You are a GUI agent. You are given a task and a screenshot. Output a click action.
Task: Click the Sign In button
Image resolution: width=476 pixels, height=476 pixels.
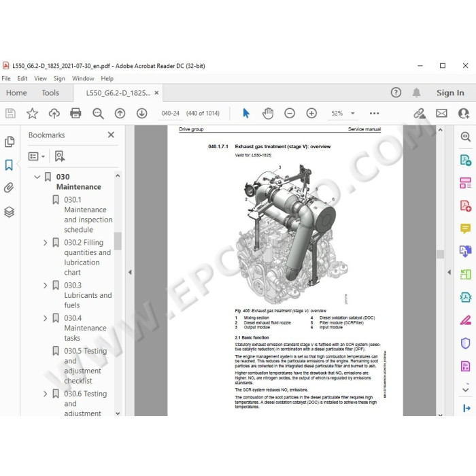click(x=450, y=93)
